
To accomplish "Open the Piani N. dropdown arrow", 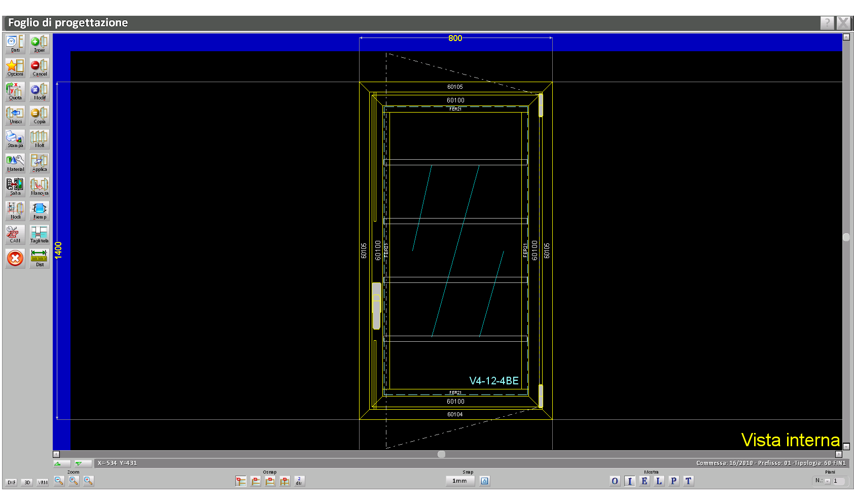I will pos(828,481).
